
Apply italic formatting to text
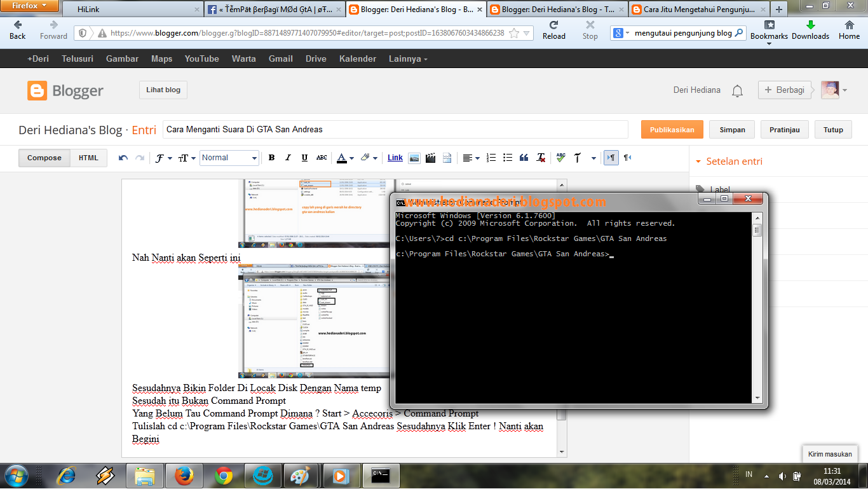[x=288, y=158]
